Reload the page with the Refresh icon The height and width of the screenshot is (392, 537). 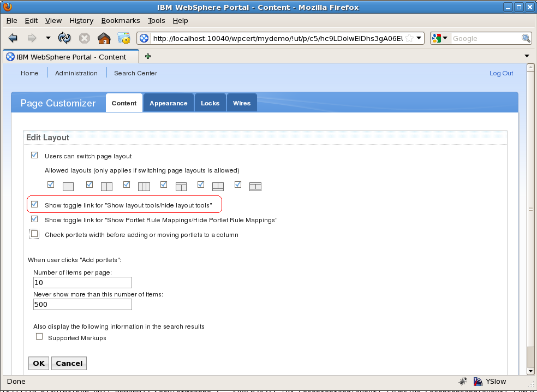pyautogui.click(x=64, y=38)
